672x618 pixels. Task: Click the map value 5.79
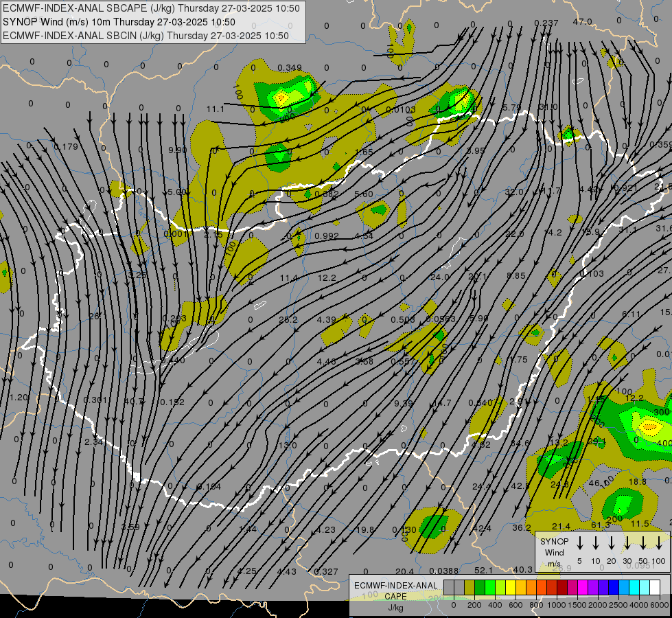[511, 107]
